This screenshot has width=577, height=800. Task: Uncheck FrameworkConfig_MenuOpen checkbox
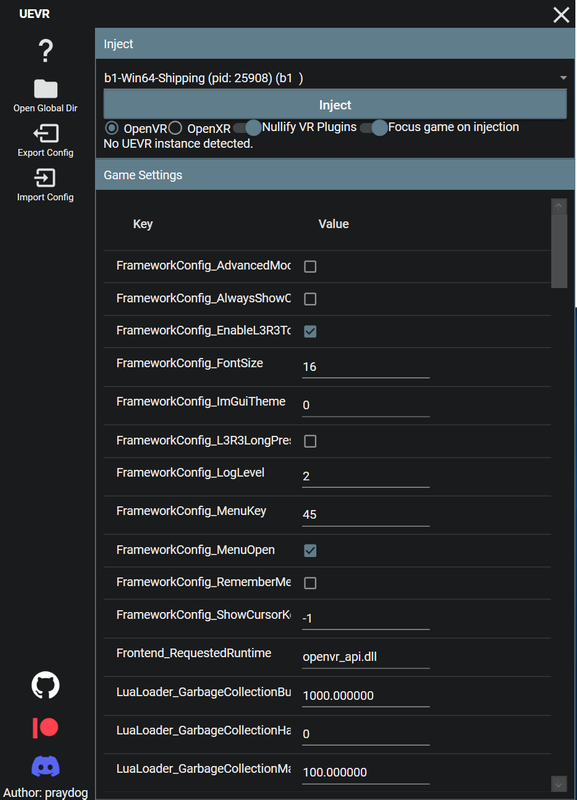tap(310, 551)
